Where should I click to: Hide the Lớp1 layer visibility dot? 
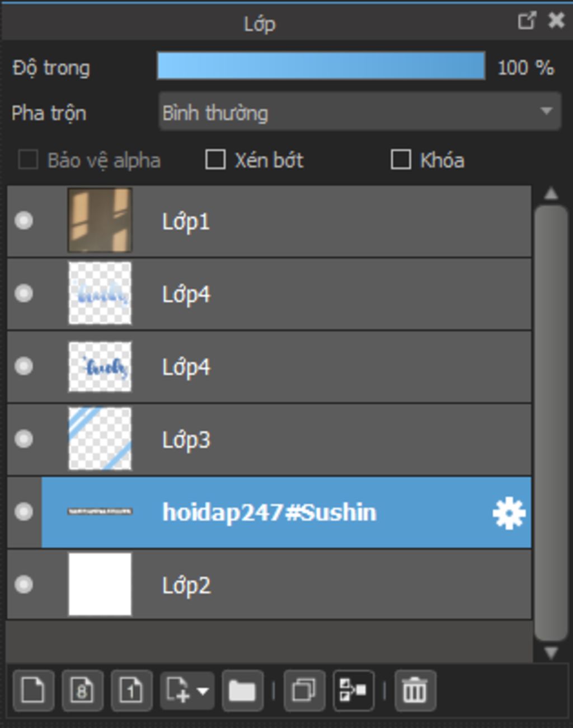[24, 221]
